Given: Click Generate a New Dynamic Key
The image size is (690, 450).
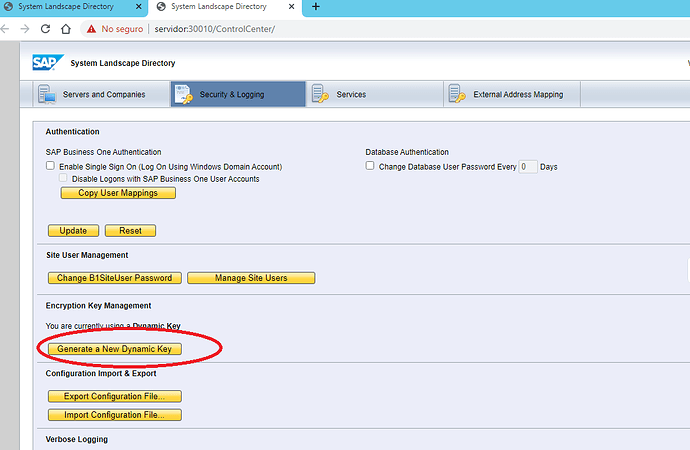Looking at the screenshot, I should pyautogui.click(x=114, y=349).
